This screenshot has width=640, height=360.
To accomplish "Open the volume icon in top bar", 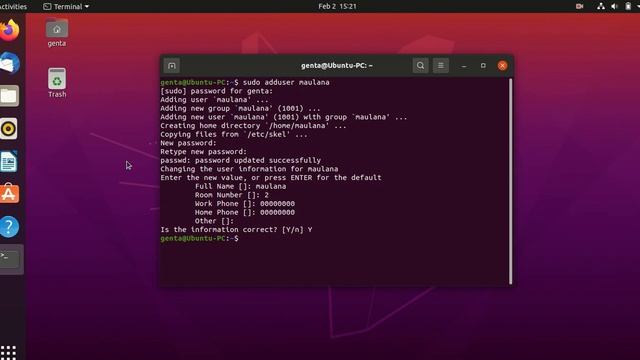I will click(614, 6).
